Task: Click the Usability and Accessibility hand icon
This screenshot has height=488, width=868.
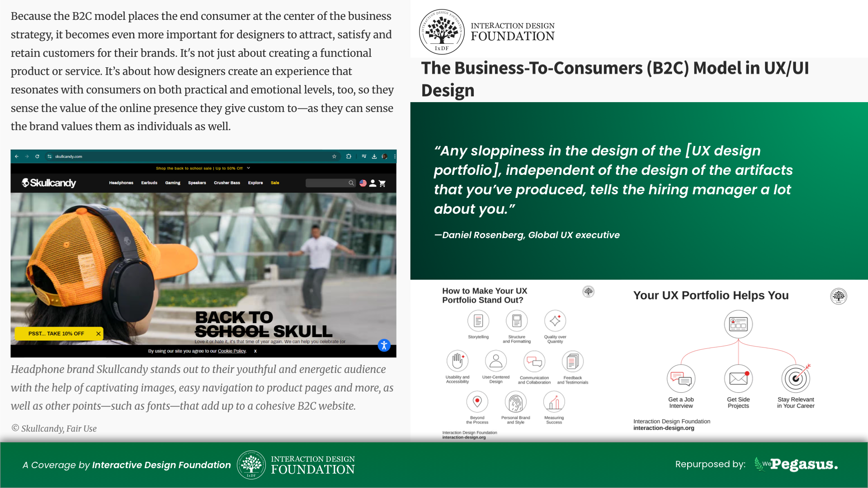Action: (x=458, y=361)
